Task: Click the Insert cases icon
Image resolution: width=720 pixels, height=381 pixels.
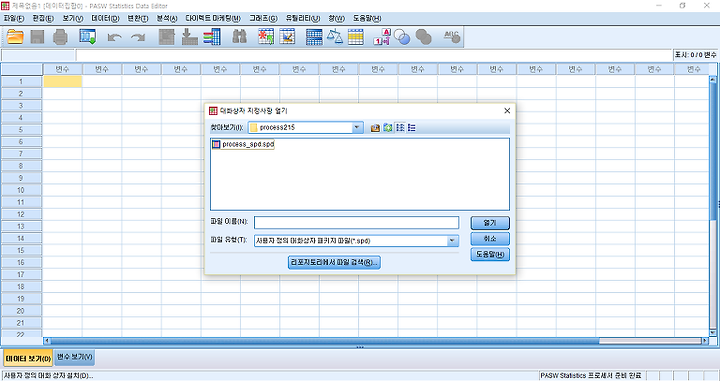Action: pos(266,37)
